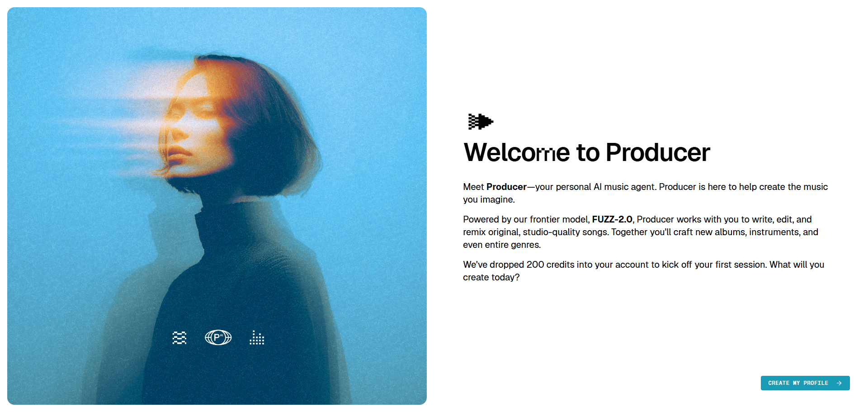
Task: Click "Powered by our frontier model" text
Action: pyautogui.click(x=526, y=219)
